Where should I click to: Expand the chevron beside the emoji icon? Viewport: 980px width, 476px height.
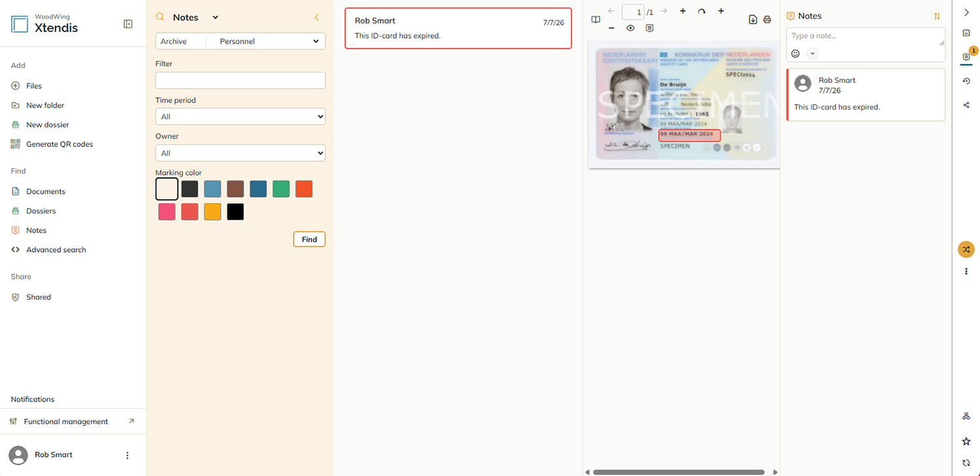[813, 54]
